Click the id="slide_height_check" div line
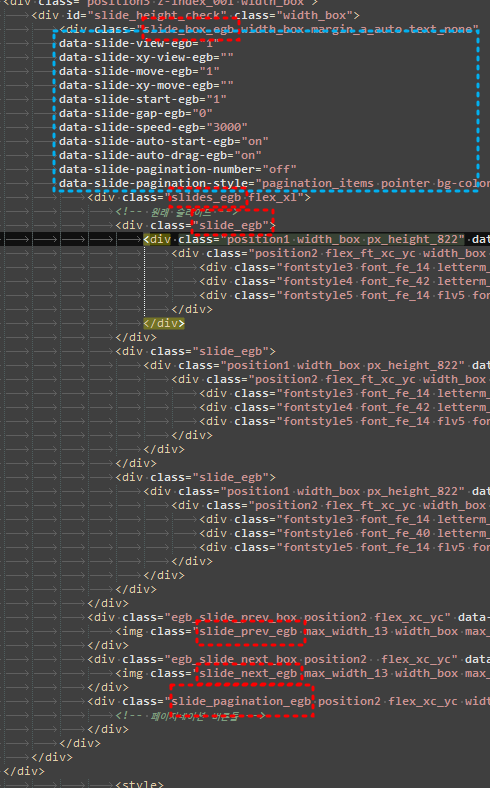This screenshot has width=490, height=788. click(x=195, y=15)
